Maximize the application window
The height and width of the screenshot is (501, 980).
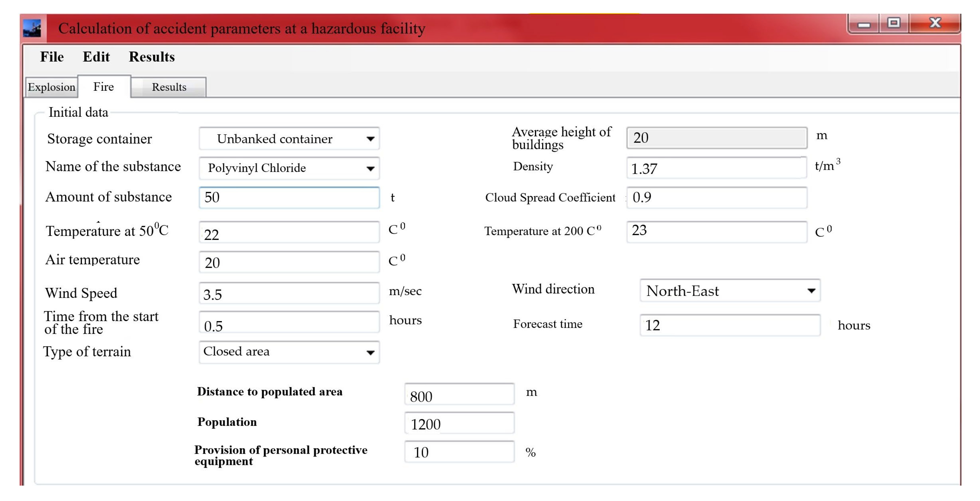(894, 23)
